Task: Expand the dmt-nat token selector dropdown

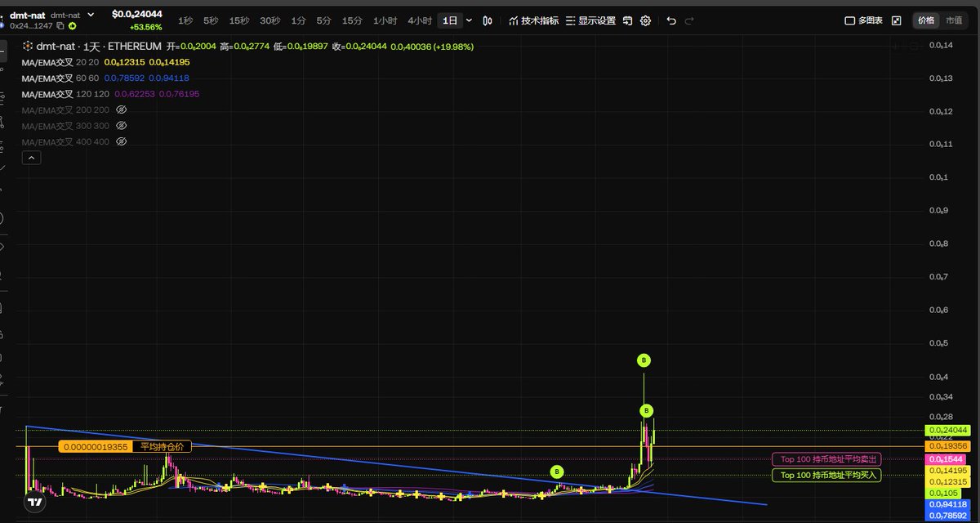Action: pyautogui.click(x=91, y=15)
